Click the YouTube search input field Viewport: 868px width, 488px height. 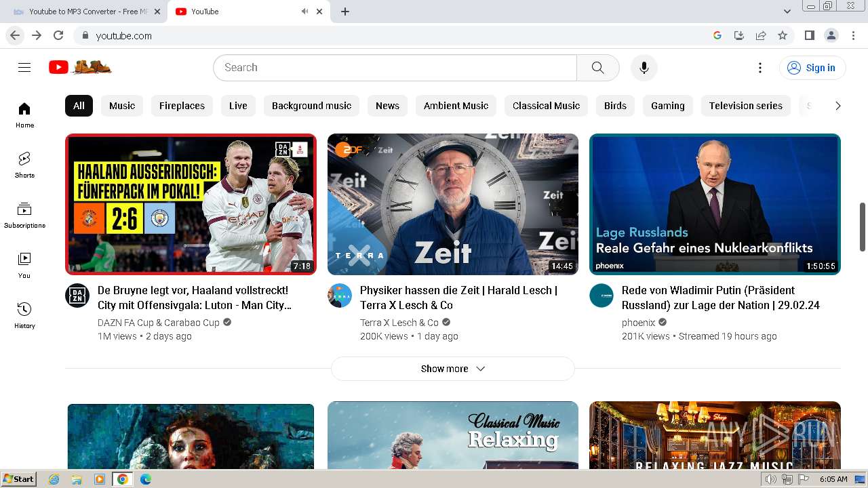395,68
